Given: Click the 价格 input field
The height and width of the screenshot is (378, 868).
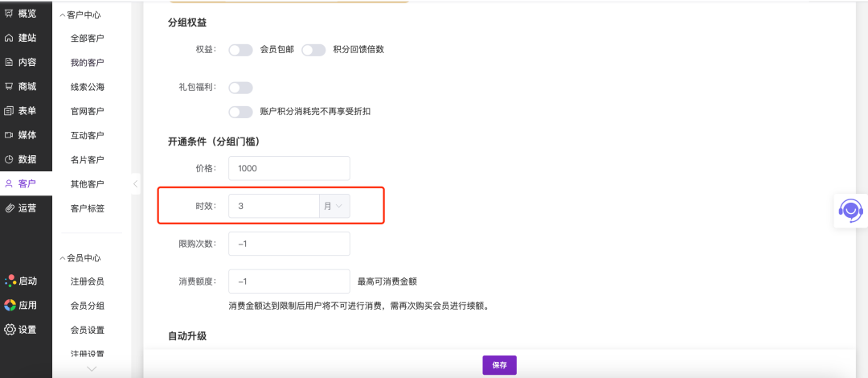Looking at the screenshot, I should tap(289, 168).
